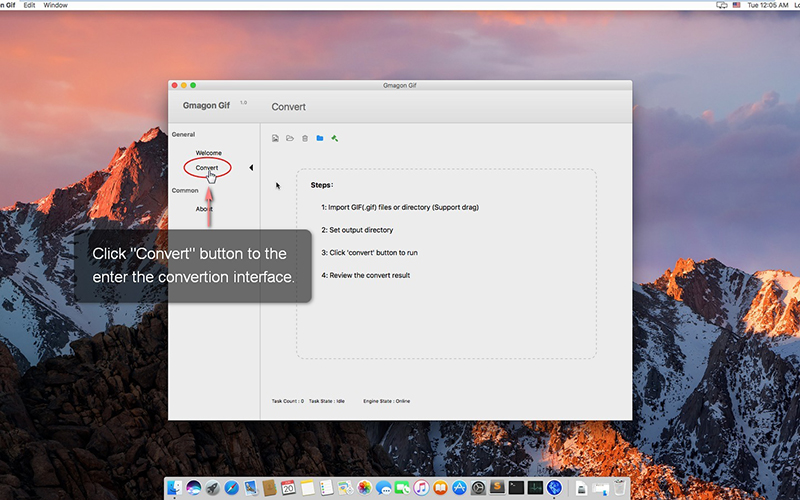
Task: Launch Siri from the dock
Action: coord(193,488)
